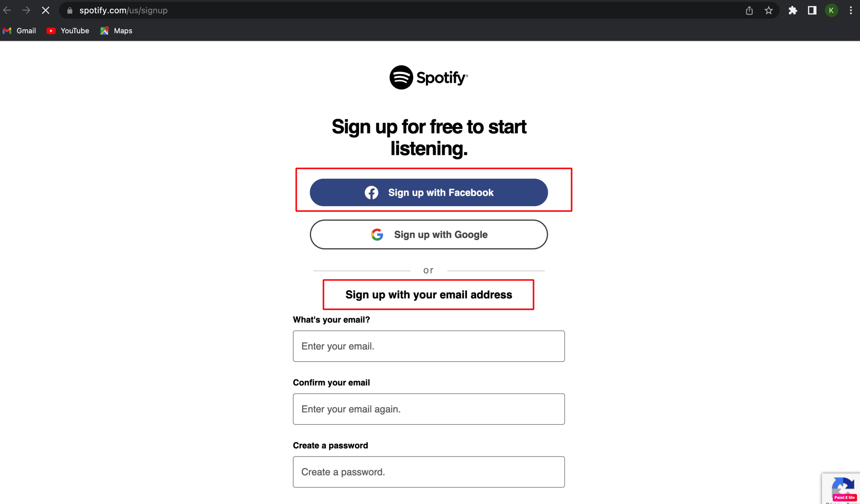Viewport: 860px width, 504px height.
Task: Click the browser extensions puzzle icon
Action: point(793,11)
